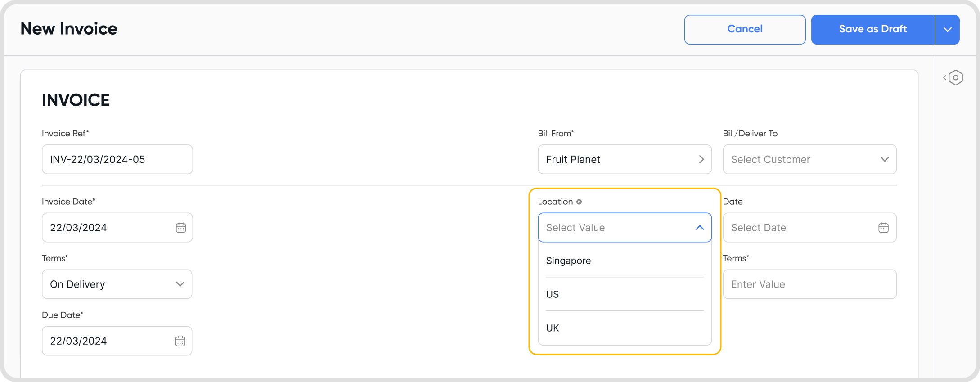Open the On Delivery terms dropdown

pos(180,284)
